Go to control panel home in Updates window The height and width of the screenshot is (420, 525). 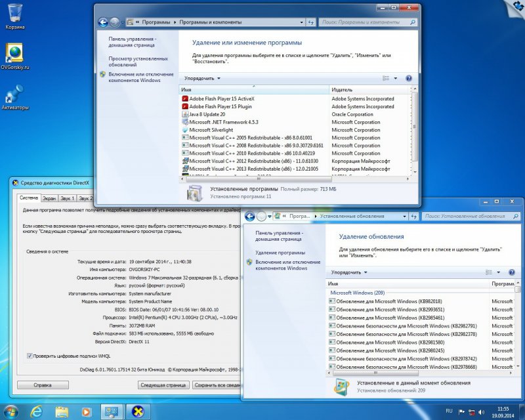pyautogui.click(x=278, y=236)
